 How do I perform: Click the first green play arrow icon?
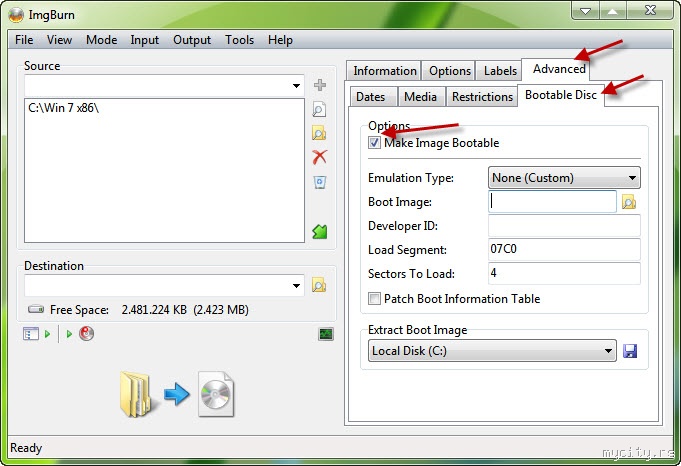[47, 334]
